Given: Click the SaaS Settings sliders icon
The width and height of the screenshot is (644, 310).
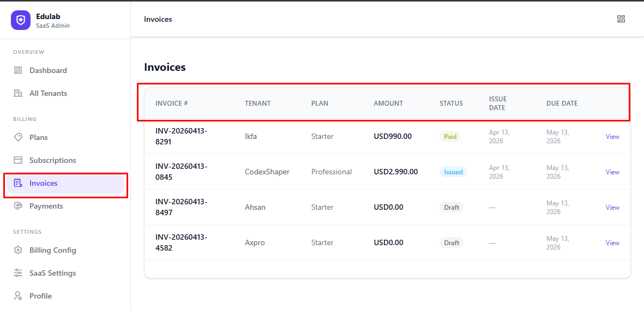Looking at the screenshot, I should coord(18,273).
